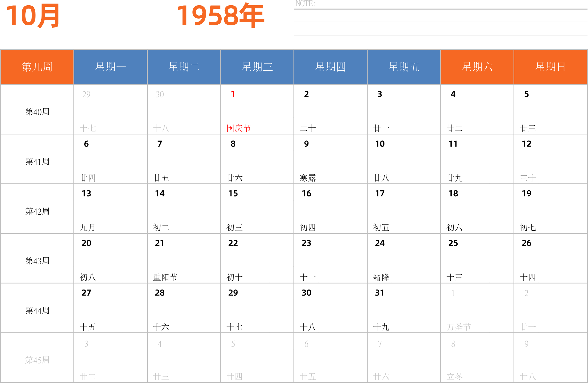This screenshot has height=383, width=588.
Task: Click the 重阳节 festival label
Action: [165, 277]
